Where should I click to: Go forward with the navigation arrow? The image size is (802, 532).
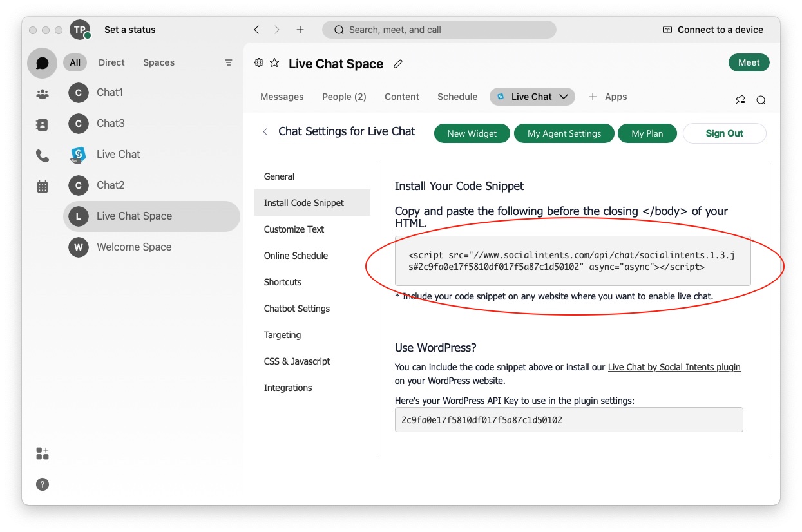pos(277,30)
